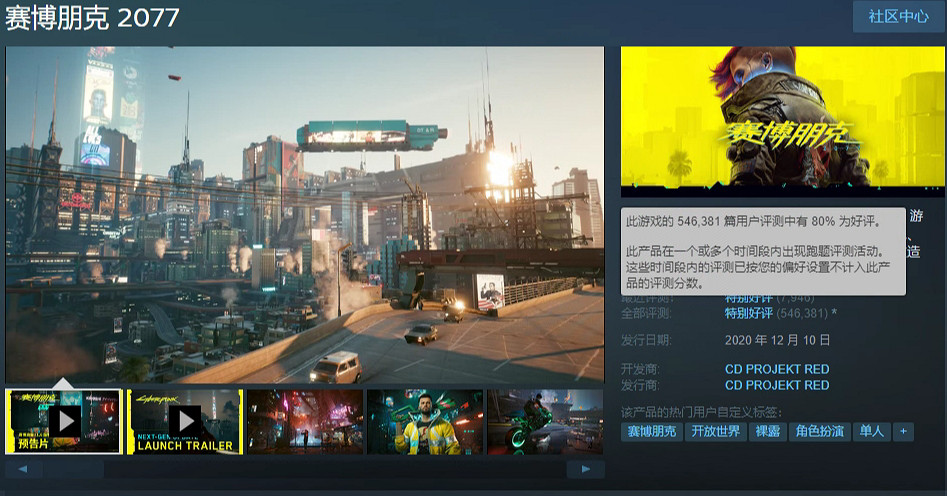Select the yellow jacket character thumbnail
Screen dimensions: 947x496
pyautogui.click(x=424, y=421)
